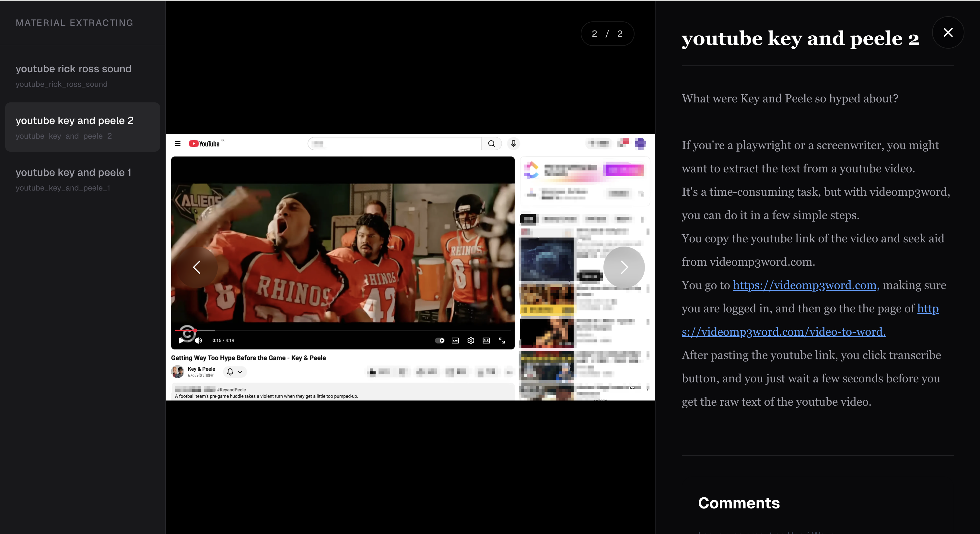Select the 'youtube rick ross sound' entry

point(74,69)
